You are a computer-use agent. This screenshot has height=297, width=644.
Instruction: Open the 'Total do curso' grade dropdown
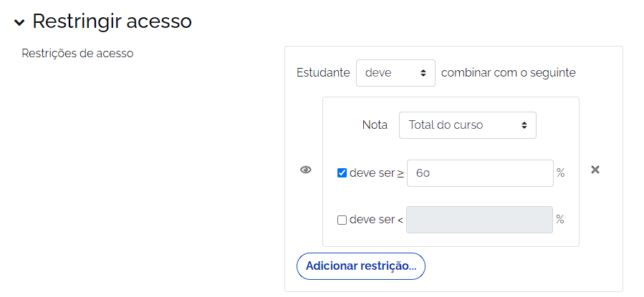(x=467, y=125)
